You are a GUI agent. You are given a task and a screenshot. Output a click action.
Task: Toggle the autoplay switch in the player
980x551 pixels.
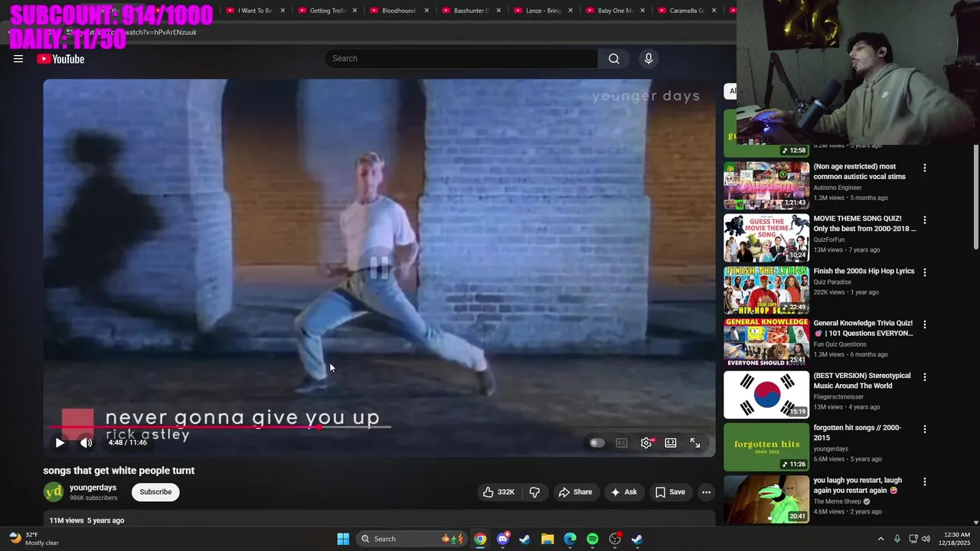click(x=596, y=442)
